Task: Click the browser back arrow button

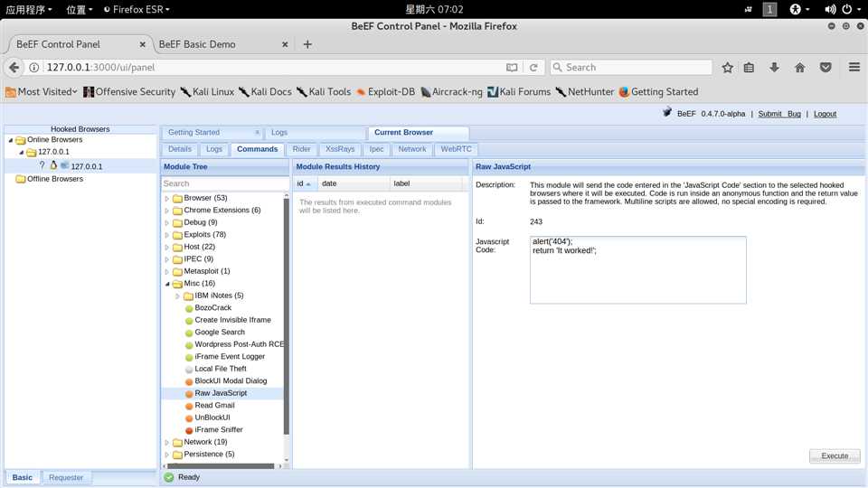Action: (14, 68)
